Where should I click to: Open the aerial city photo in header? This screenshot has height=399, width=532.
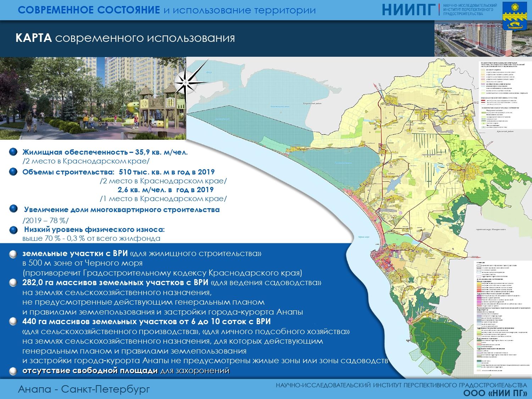tap(467, 38)
